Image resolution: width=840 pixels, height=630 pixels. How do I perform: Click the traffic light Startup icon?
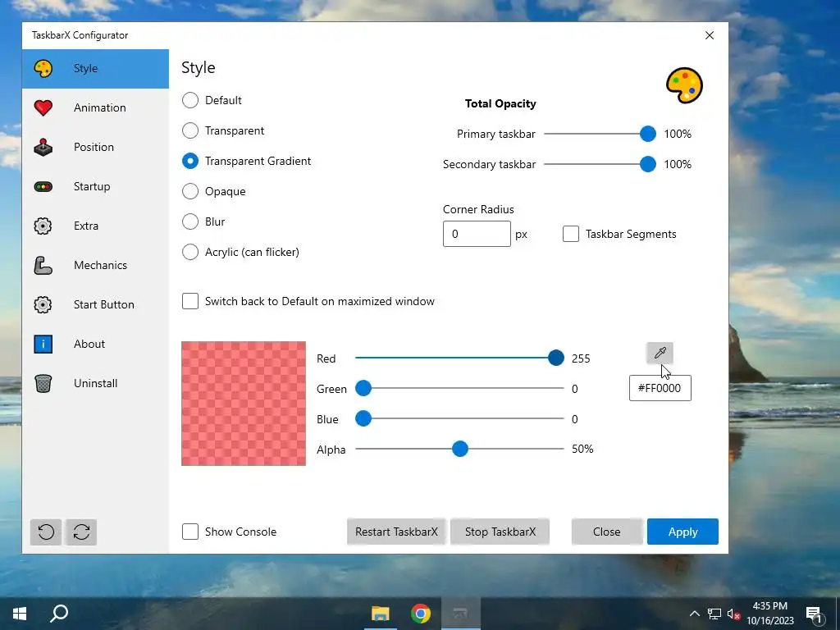[43, 186]
